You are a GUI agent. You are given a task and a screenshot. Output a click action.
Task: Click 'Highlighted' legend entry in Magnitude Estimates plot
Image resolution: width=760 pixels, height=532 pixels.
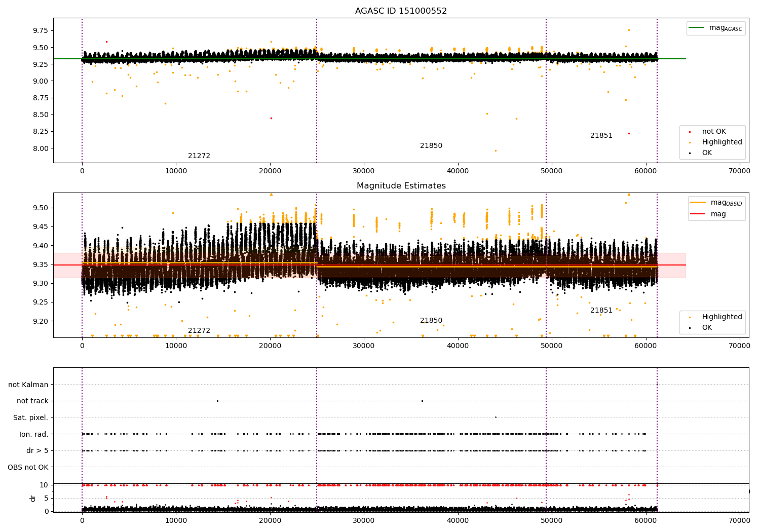[721, 317]
